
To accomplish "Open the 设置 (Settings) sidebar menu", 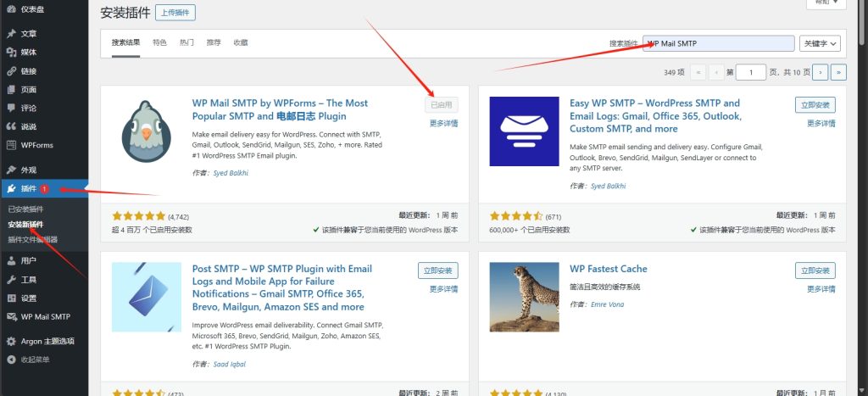I will (x=29, y=298).
